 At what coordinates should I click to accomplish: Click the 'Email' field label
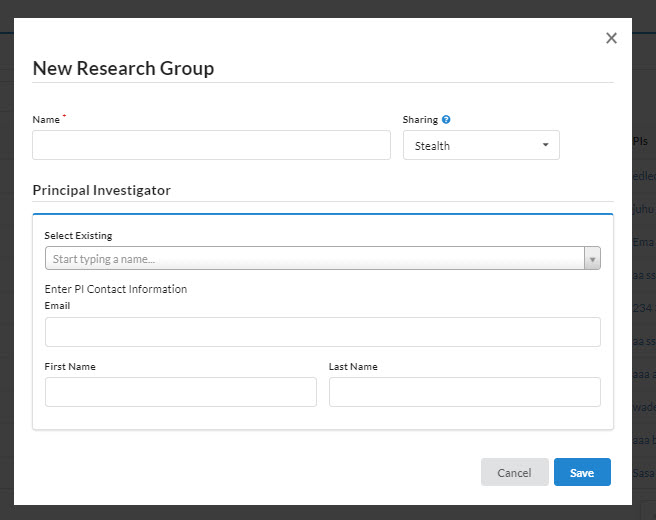click(x=58, y=306)
